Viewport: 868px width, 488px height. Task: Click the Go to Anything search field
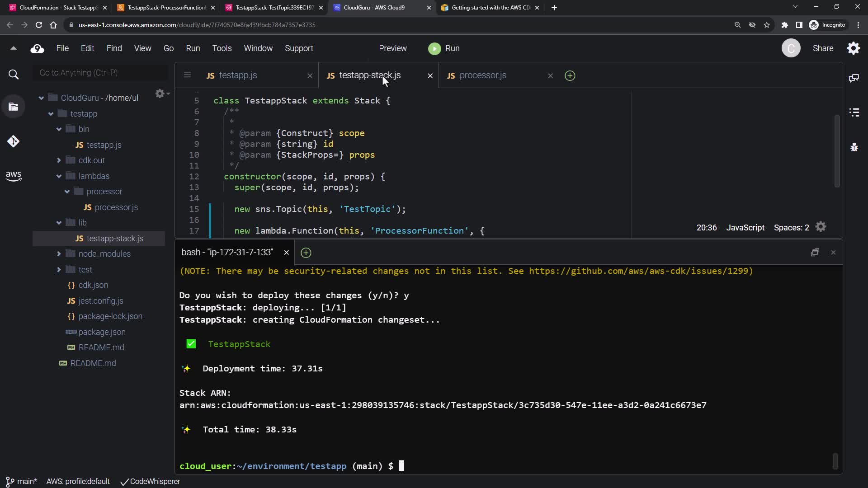point(100,73)
